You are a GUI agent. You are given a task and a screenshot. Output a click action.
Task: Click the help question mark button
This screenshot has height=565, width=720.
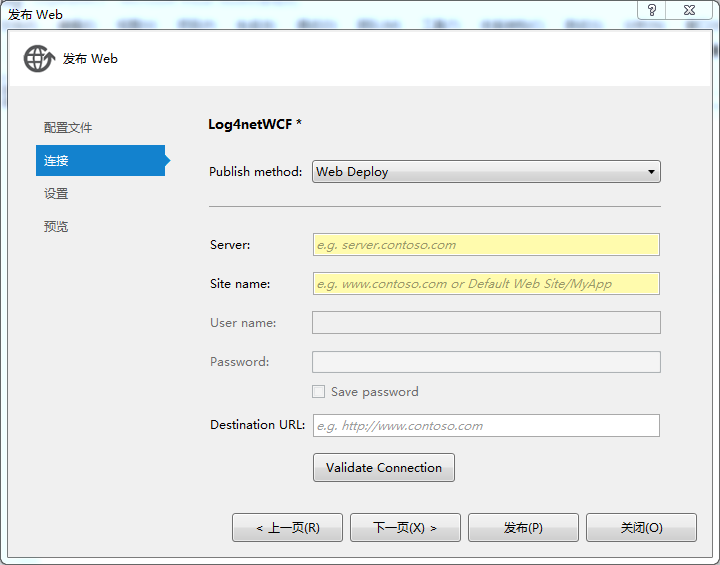point(652,10)
